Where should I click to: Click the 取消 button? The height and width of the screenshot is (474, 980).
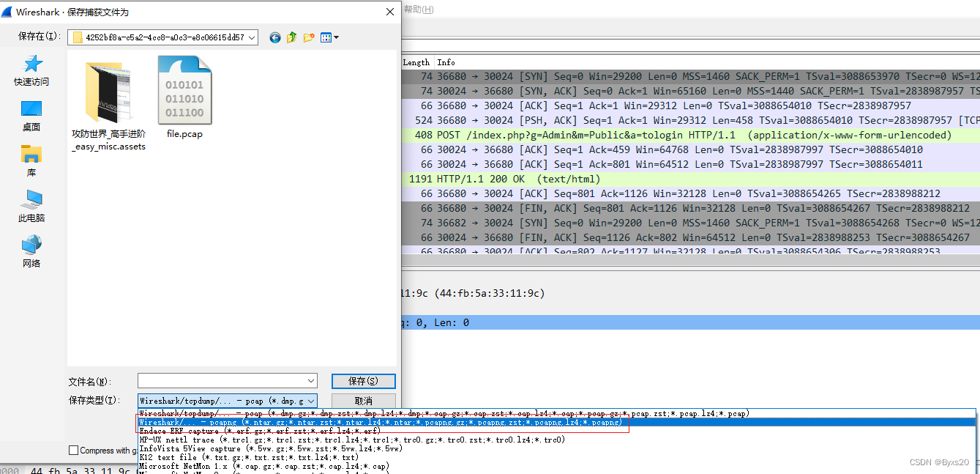pos(363,401)
